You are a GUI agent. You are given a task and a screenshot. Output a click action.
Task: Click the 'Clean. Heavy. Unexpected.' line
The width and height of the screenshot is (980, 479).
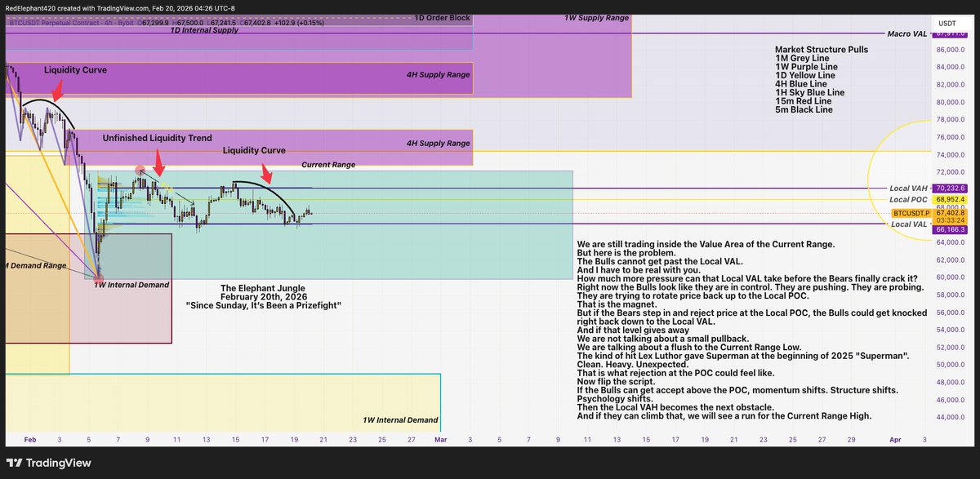click(632, 365)
